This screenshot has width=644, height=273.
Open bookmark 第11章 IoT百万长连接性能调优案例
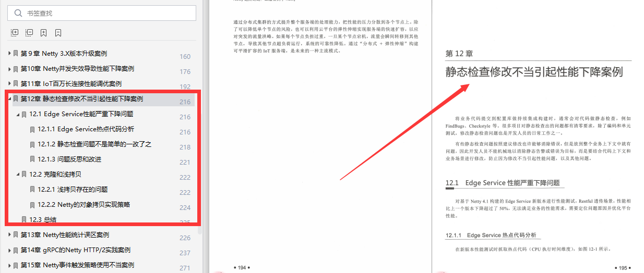pyautogui.click(x=71, y=84)
